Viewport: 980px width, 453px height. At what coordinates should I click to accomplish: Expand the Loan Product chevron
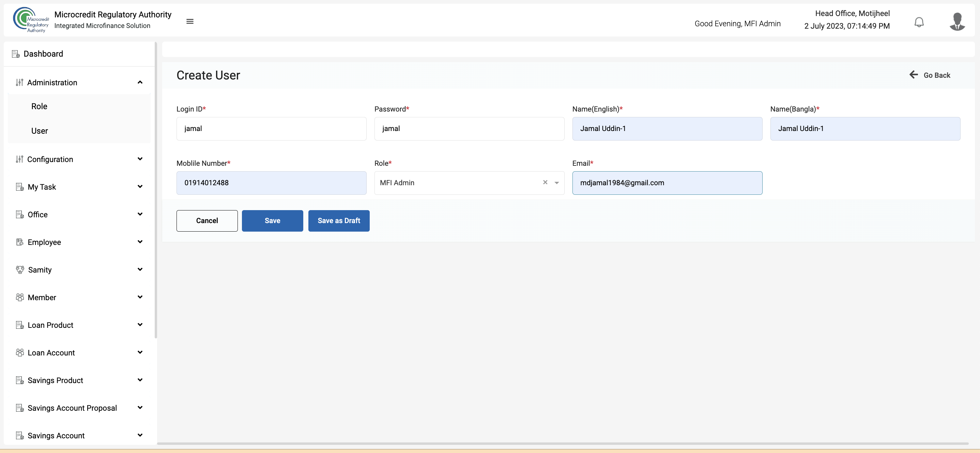(140, 325)
